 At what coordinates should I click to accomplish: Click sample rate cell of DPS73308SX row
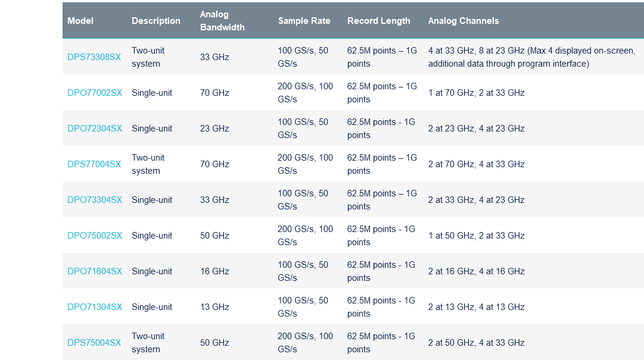(303, 57)
